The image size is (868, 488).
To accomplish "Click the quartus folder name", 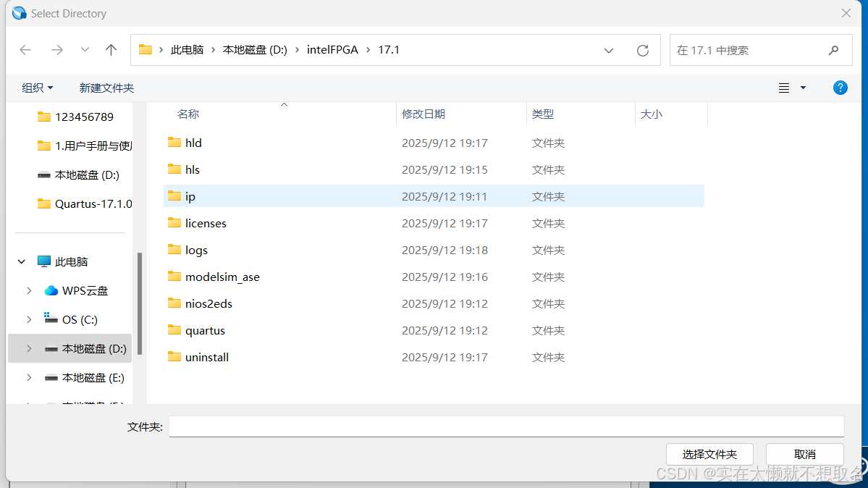I will coord(205,331).
